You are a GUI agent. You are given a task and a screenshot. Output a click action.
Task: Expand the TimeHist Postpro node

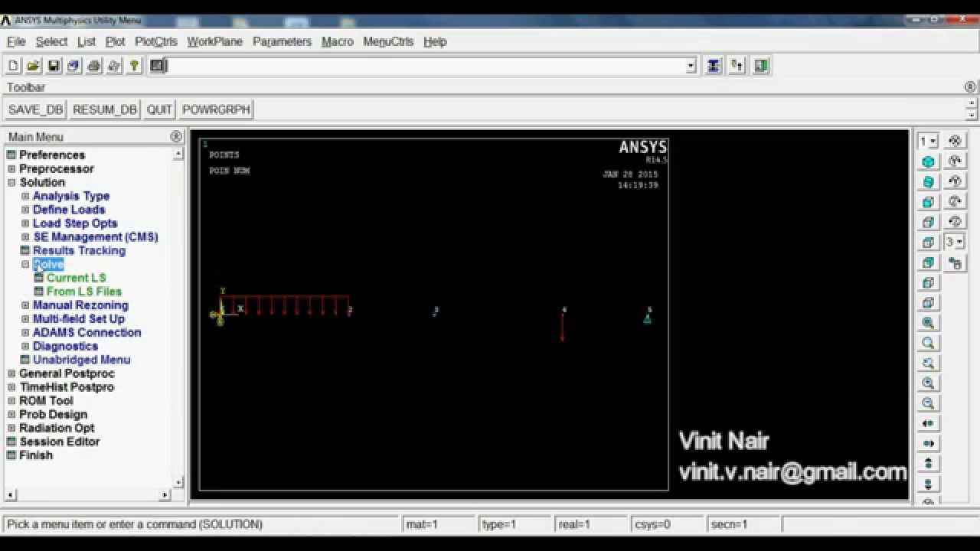[11, 387]
